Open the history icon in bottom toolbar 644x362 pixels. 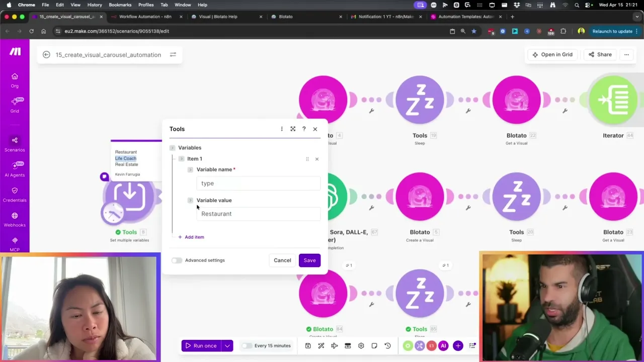tap(387, 346)
